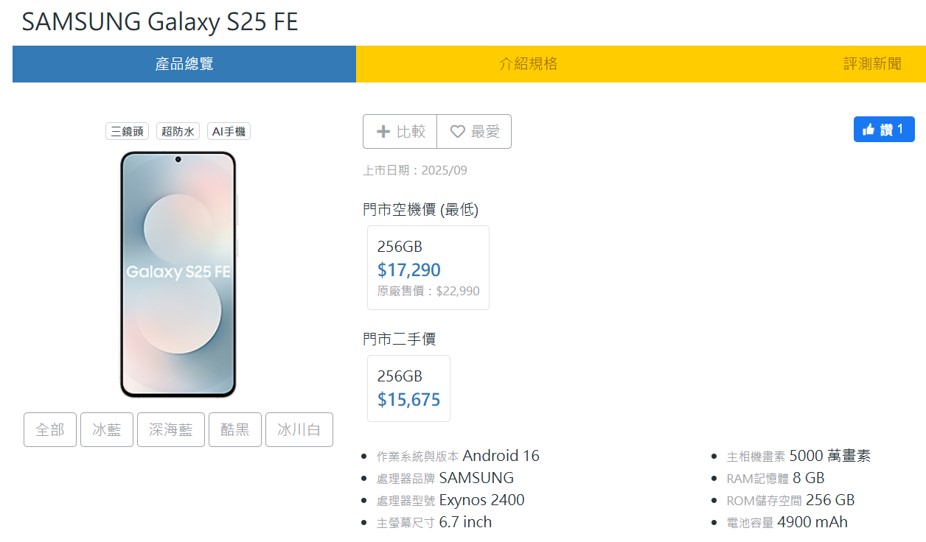Click the plus icon on 比較 button

tap(383, 131)
